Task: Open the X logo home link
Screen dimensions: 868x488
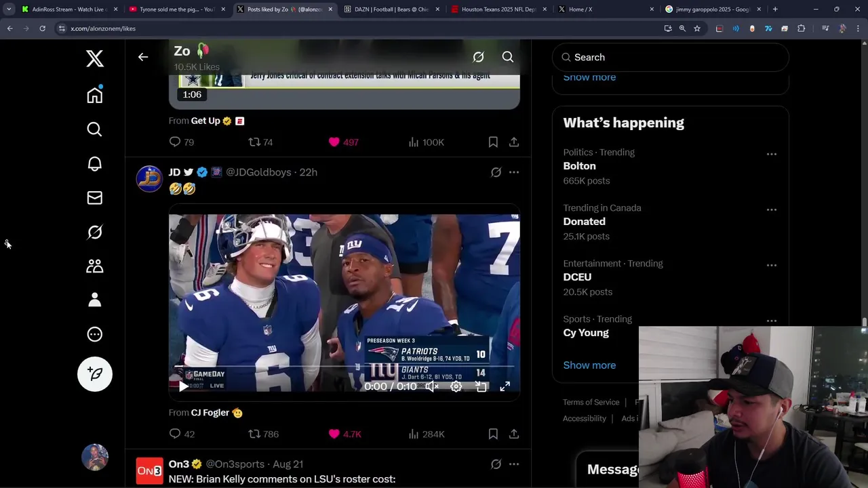Action: pos(95,59)
